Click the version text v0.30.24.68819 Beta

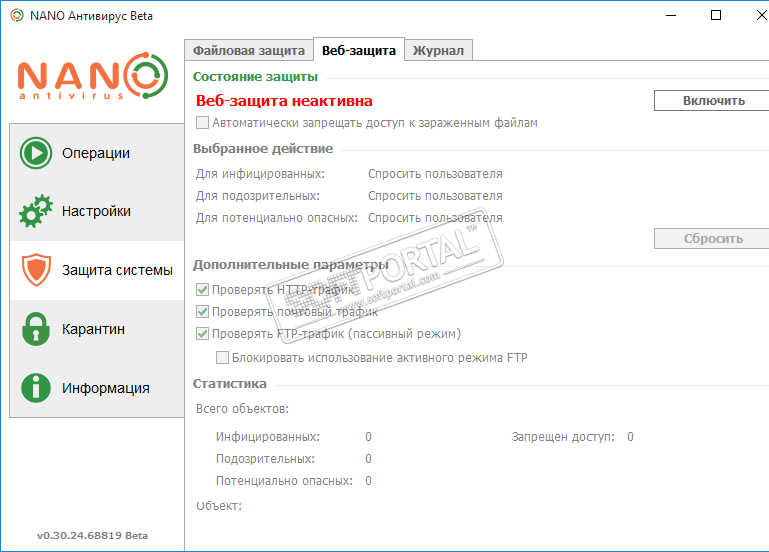point(92,535)
